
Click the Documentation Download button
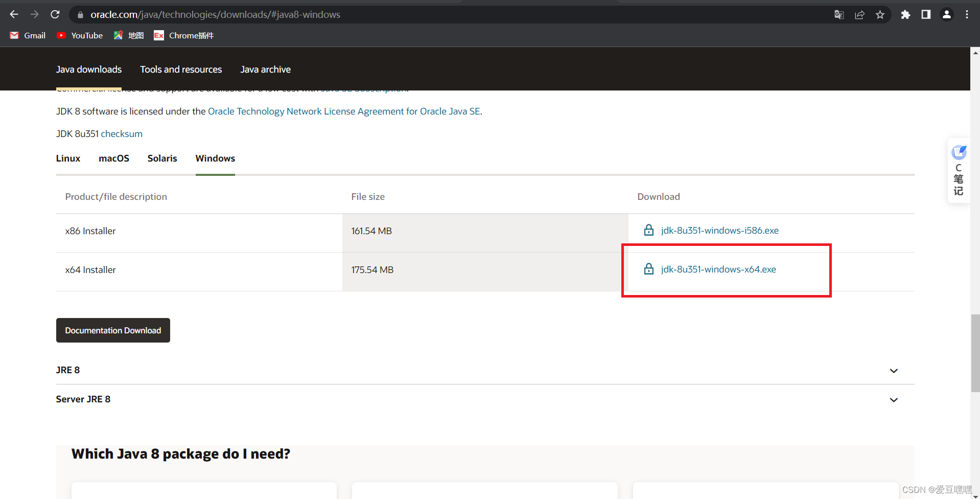pyautogui.click(x=113, y=330)
